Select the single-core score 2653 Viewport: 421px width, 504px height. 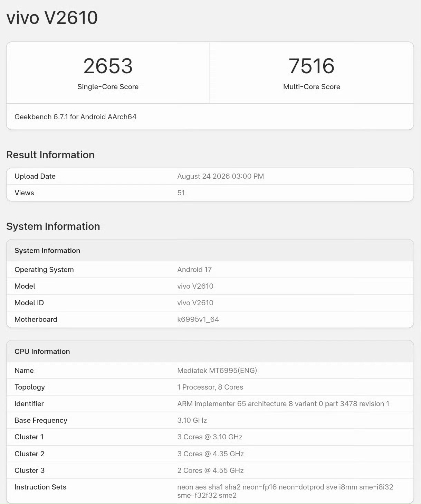(x=108, y=66)
